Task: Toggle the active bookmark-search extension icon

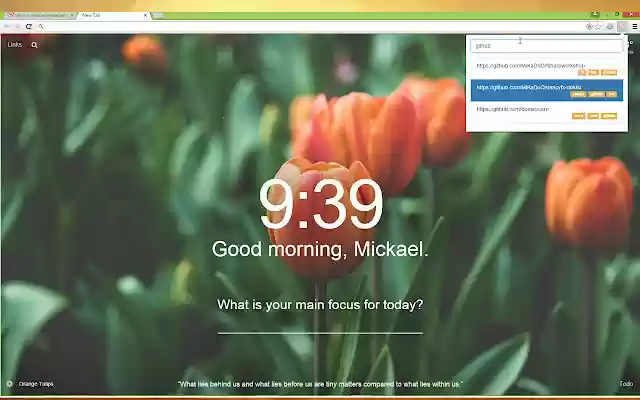Action: (x=622, y=27)
